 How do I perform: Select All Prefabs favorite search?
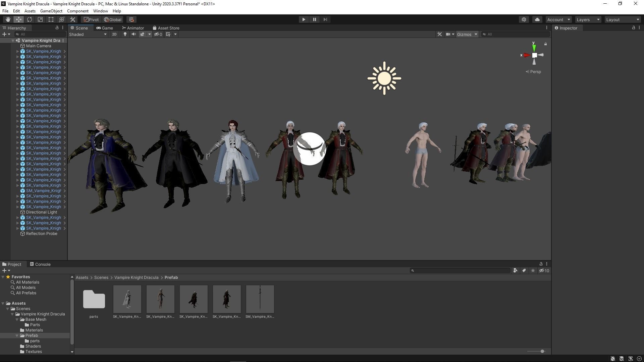click(x=26, y=293)
